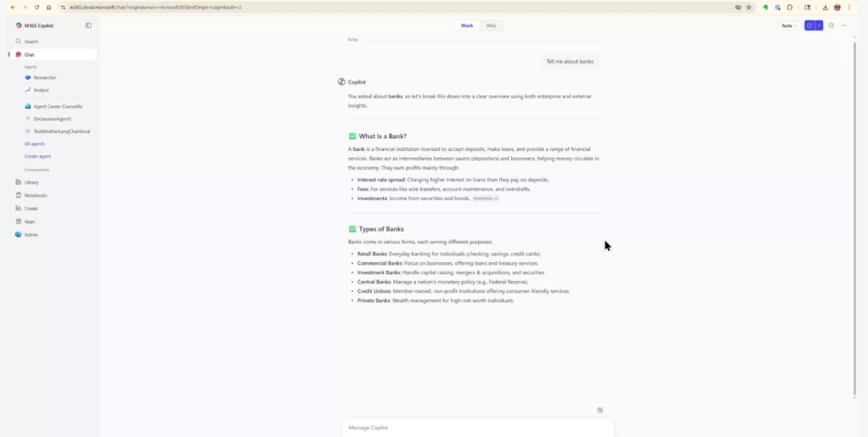Click the 'Fees' bullet text
This screenshot has height=437, width=868.
tap(443, 189)
